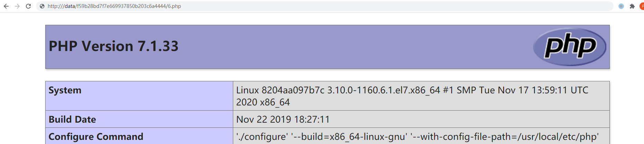Click the '--build=x86_64-linux-gnu' option text

click(x=349, y=137)
